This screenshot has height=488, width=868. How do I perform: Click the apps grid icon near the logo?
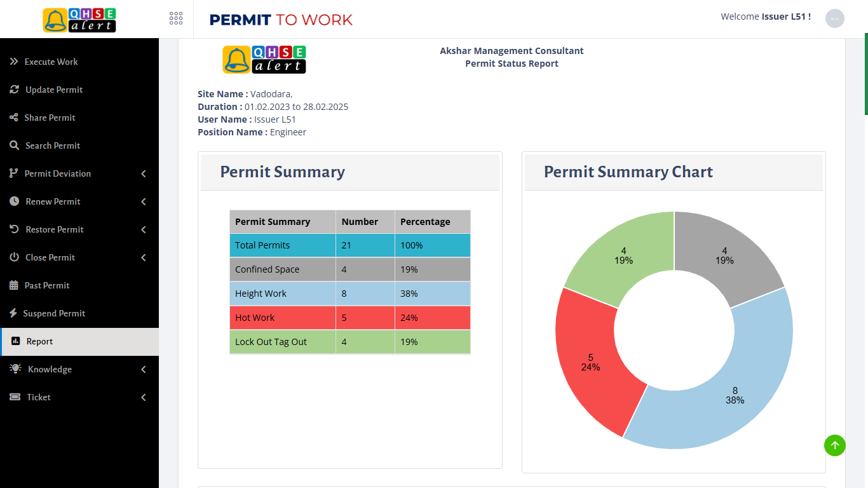click(176, 18)
